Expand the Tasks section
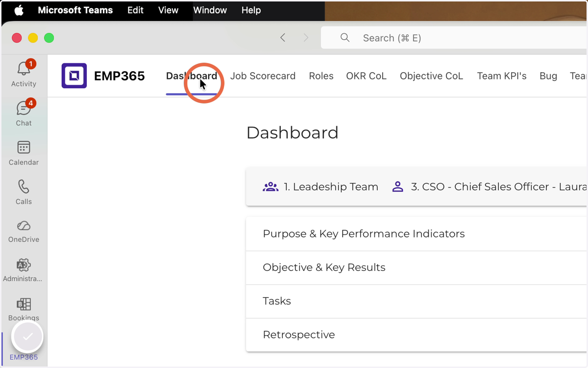Screen dimensions: 588x368 [x=416, y=301]
